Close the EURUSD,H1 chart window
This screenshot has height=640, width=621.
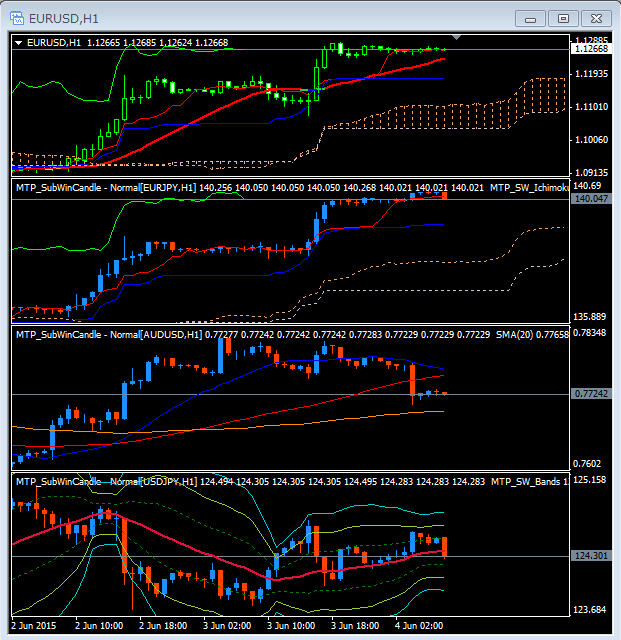click(x=597, y=19)
